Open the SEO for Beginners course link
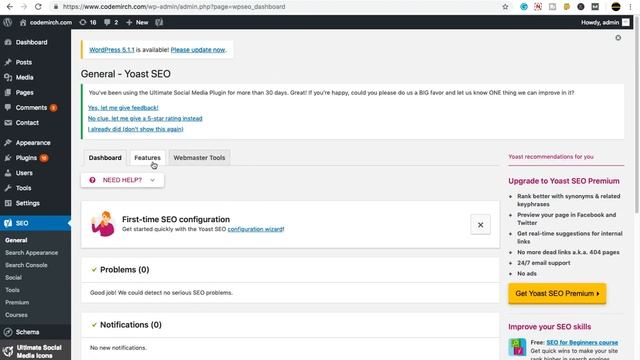640x360 pixels. [582, 342]
